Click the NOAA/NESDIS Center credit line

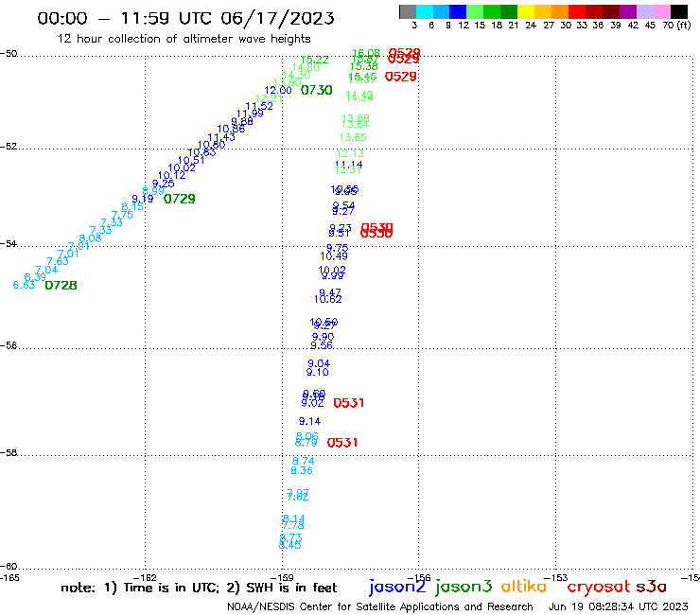(x=380, y=607)
